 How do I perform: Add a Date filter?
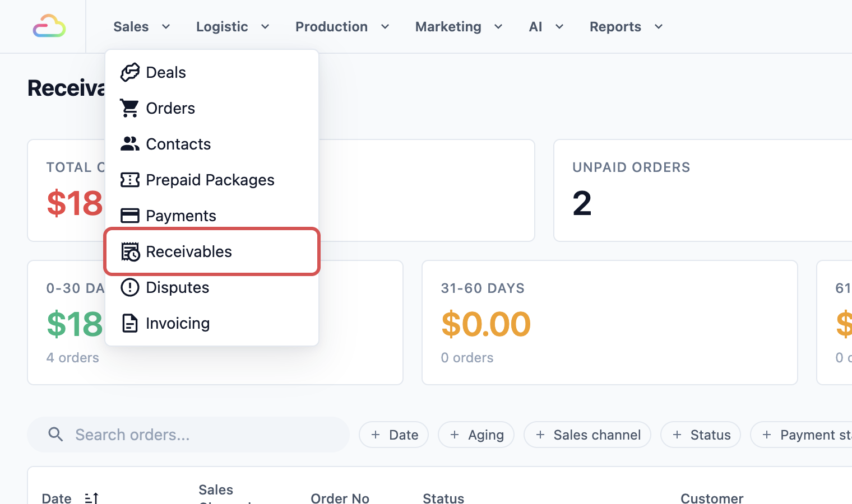pyautogui.click(x=394, y=435)
